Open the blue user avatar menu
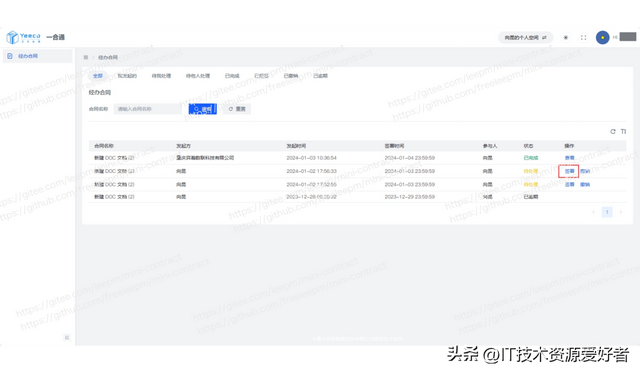Screen dimensions: 640x373 [x=602, y=38]
